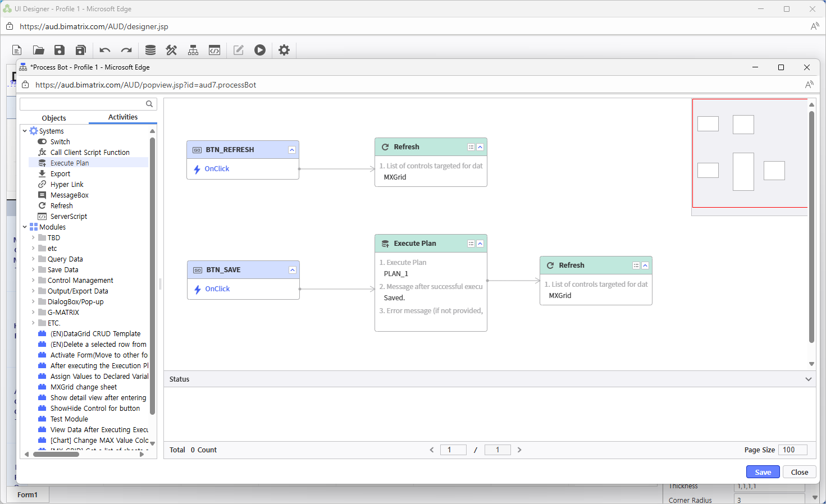The image size is (826, 504).
Task: Click the search magnifier in the Activities panel
Action: point(149,104)
